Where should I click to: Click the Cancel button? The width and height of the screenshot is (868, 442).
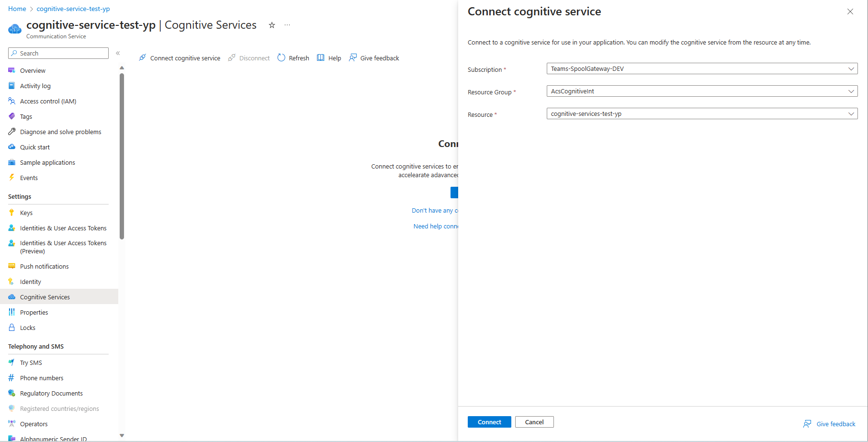click(534, 422)
